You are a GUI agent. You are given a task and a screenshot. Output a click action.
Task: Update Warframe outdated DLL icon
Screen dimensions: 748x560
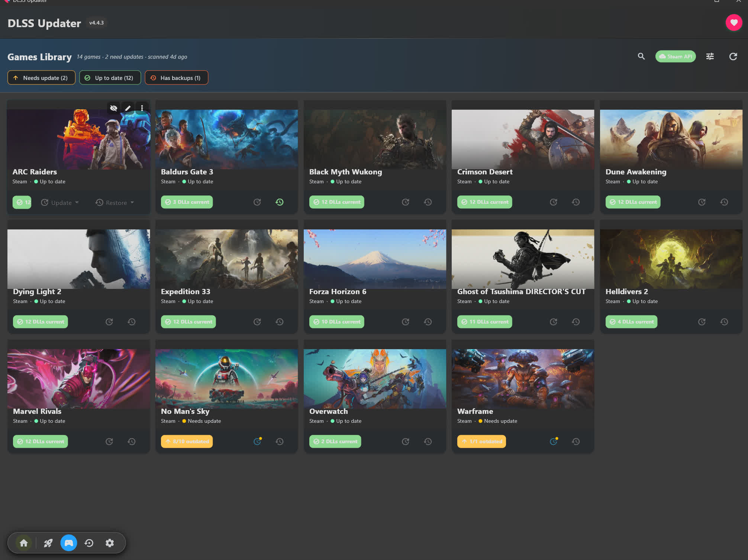click(554, 442)
